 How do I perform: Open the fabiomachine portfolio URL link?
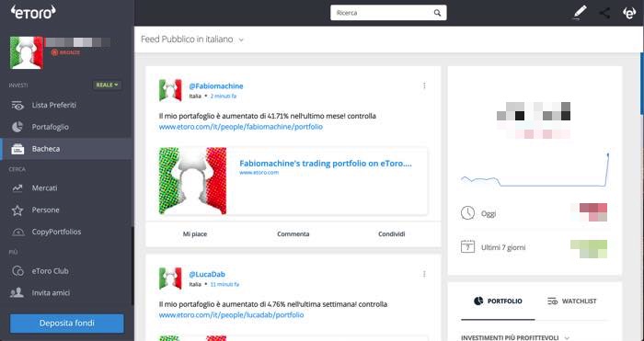(x=241, y=127)
